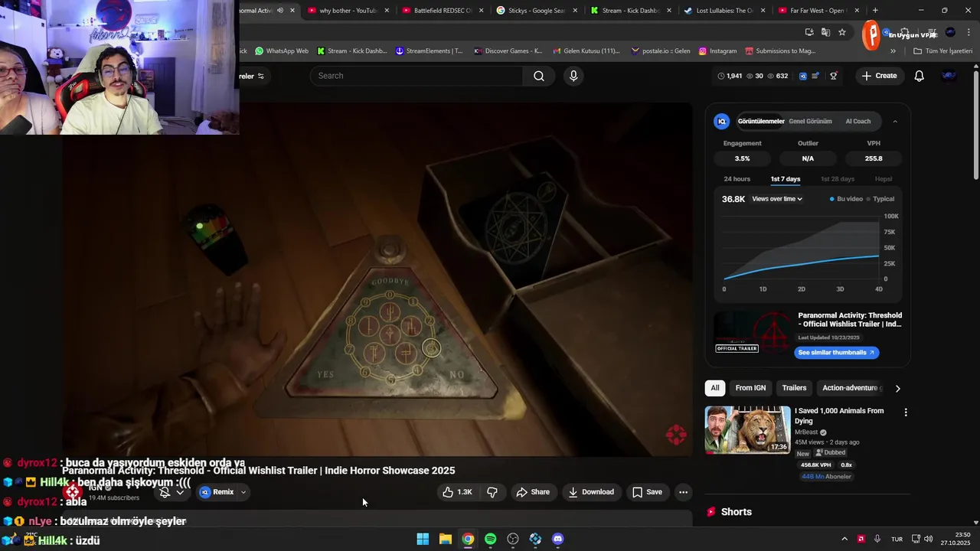980x551 pixels.
Task: Open Views over time dropdown
Action: click(x=777, y=199)
